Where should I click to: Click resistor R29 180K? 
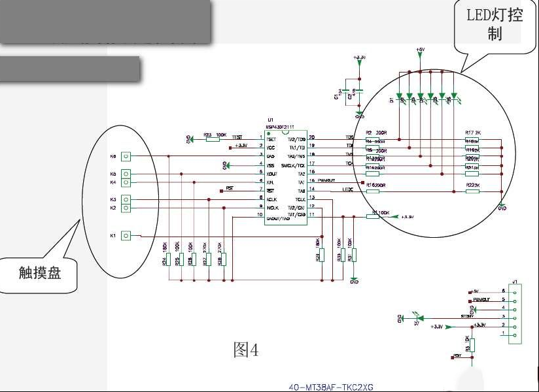tap(322, 255)
